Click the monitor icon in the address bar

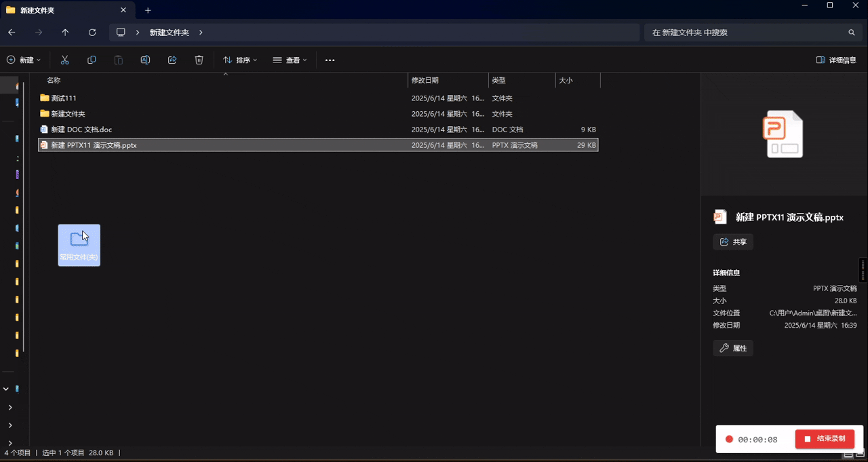click(x=121, y=33)
